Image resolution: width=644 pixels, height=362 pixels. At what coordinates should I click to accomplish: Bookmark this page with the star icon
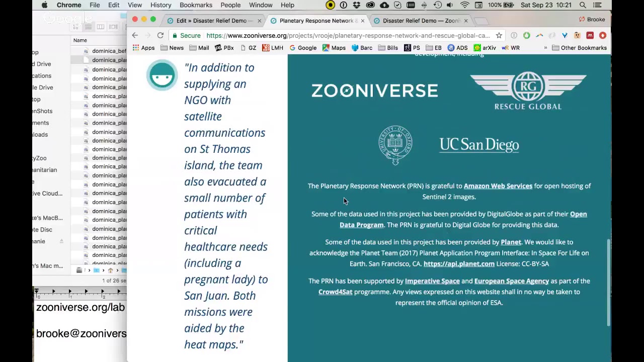499,35
